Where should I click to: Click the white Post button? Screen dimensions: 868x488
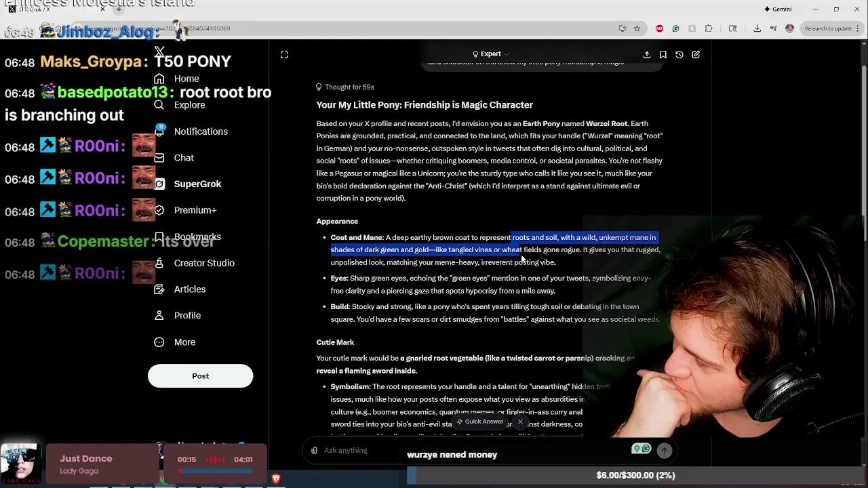point(200,376)
